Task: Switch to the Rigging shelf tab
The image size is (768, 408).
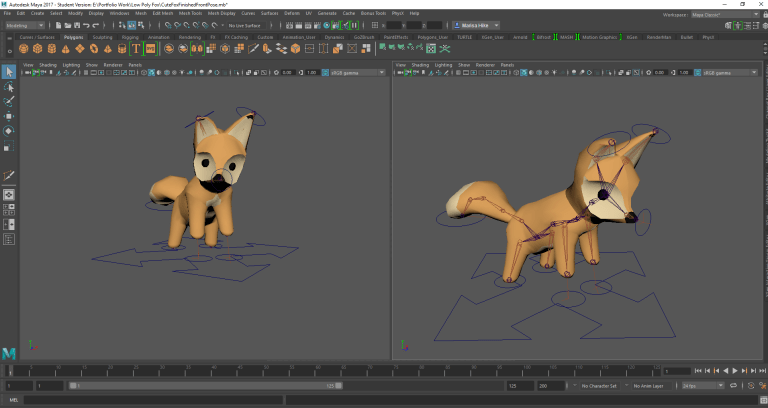Action: [x=130, y=37]
